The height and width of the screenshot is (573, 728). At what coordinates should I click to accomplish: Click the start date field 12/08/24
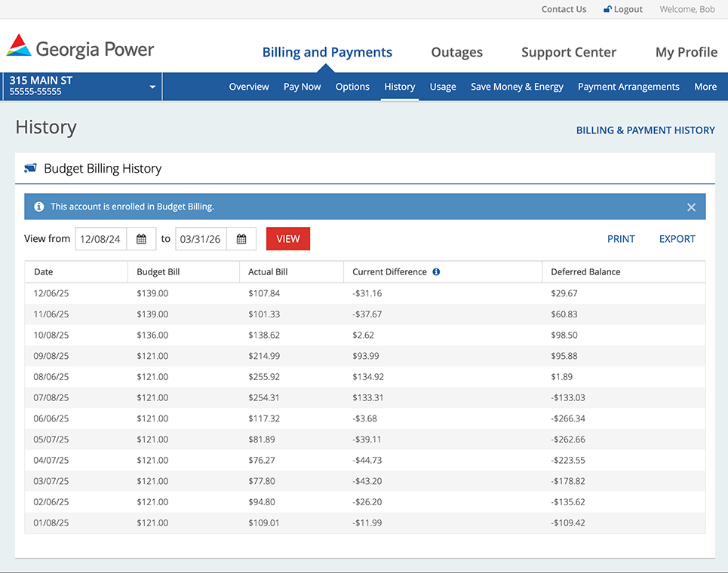(101, 239)
